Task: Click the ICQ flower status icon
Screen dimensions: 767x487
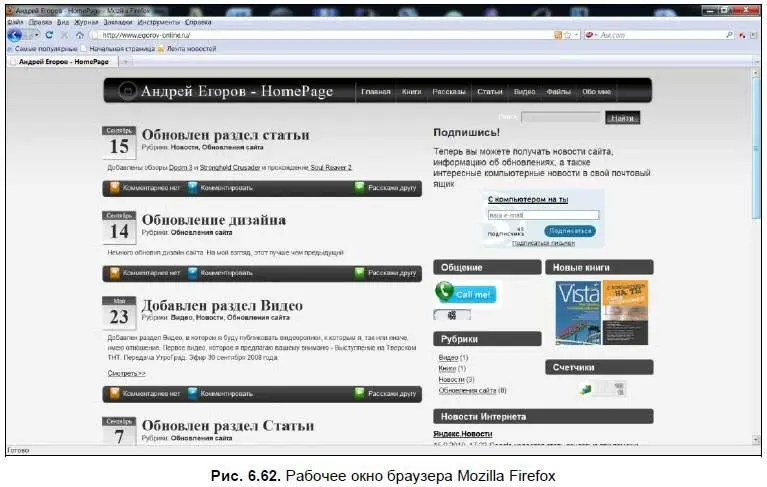Action: [452, 315]
